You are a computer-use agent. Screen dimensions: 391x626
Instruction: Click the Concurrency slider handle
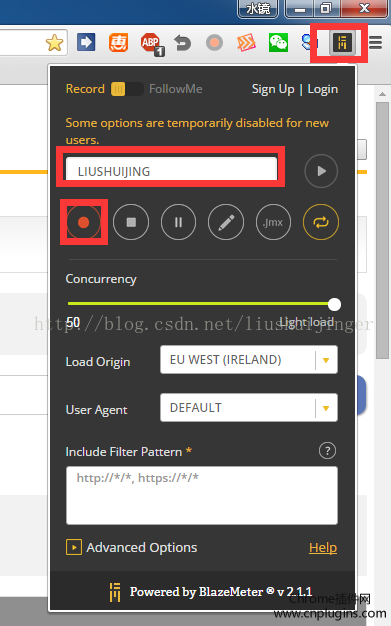[334, 304]
